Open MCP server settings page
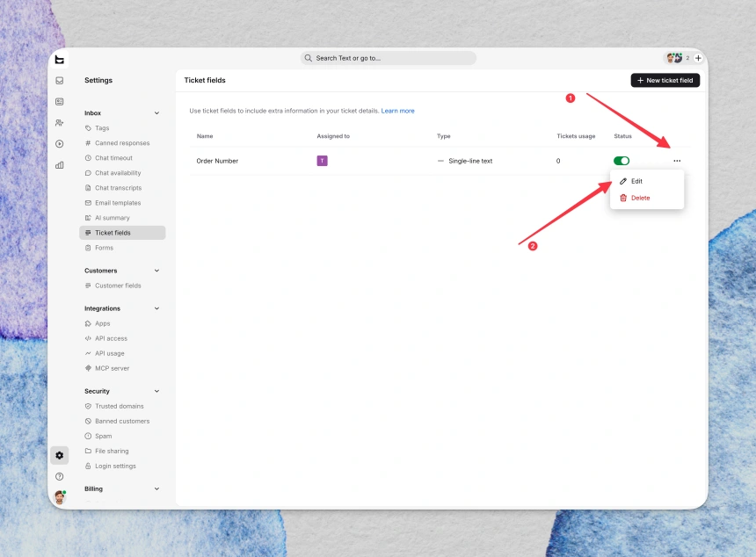This screenshot has width=756, height=557. [x=122, y=368]
